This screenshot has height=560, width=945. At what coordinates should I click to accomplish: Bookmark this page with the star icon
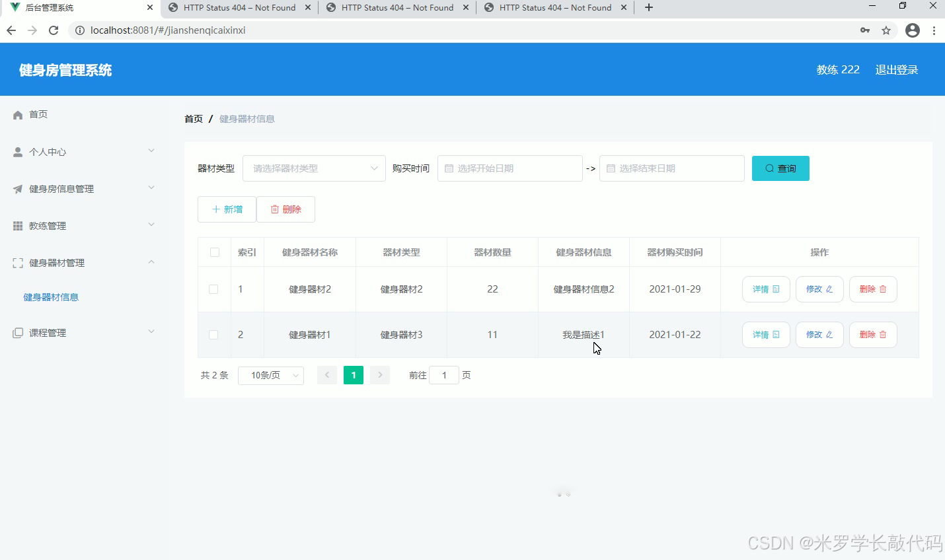point(886,30)
